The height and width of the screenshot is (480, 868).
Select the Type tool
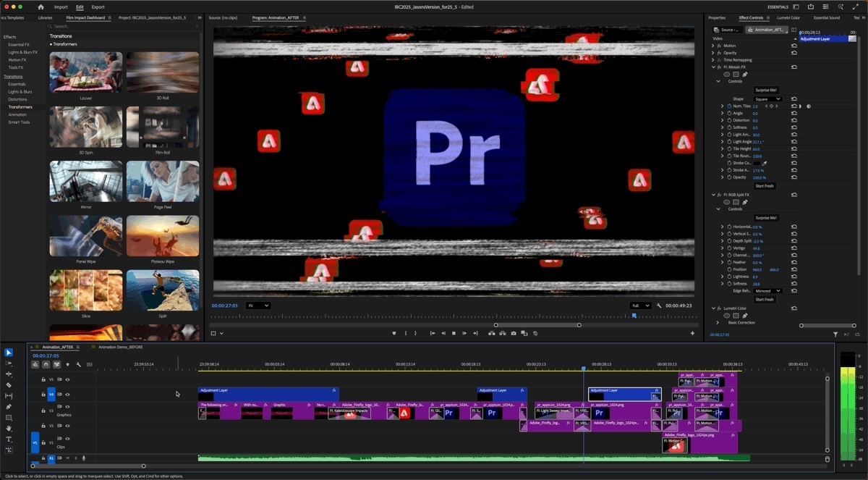(x=9, y=439)
